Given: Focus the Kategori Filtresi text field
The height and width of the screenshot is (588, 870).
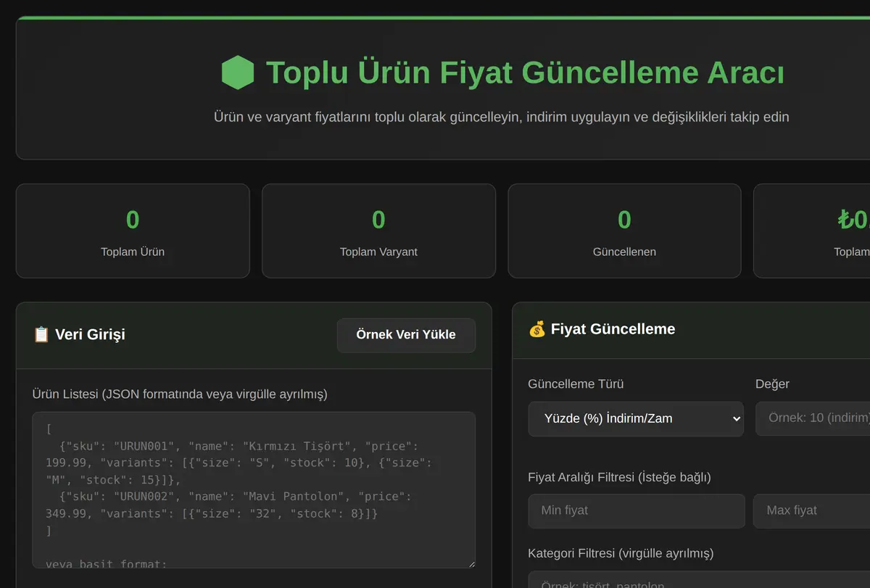Looking at the screenshot, I should pos(699,579).
